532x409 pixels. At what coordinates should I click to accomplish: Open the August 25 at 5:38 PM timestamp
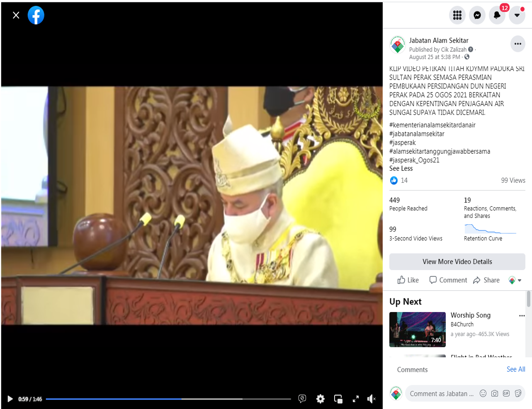click(x=435, y=57)
